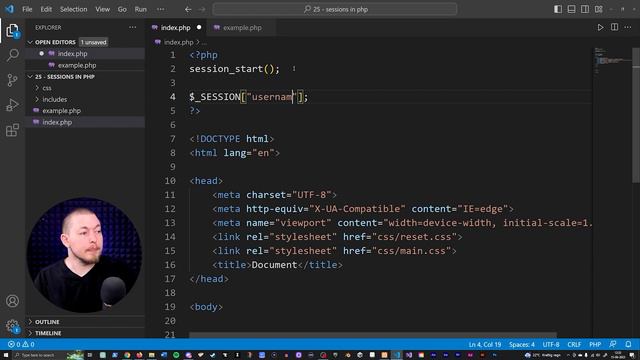Open index.php in the folder tree
The height and width of the screenshot is (360, 640).
pyautogui.click(x=85, y=122)
